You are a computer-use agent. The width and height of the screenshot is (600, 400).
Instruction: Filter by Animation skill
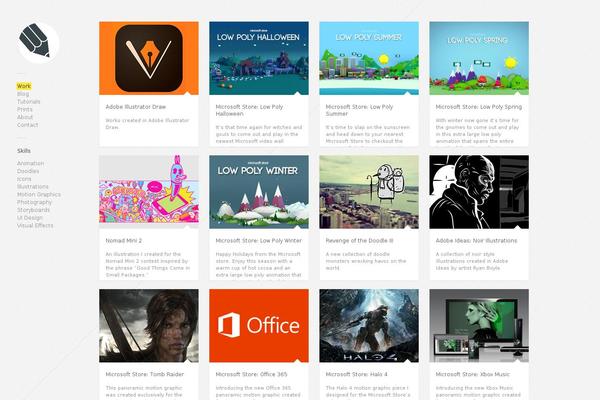(31, 163)
